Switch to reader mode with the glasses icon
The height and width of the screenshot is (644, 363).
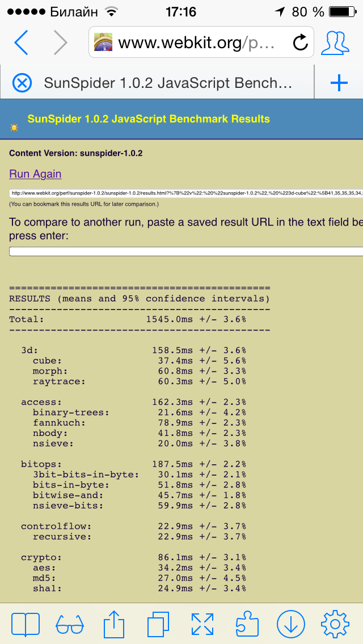point(69,625)
